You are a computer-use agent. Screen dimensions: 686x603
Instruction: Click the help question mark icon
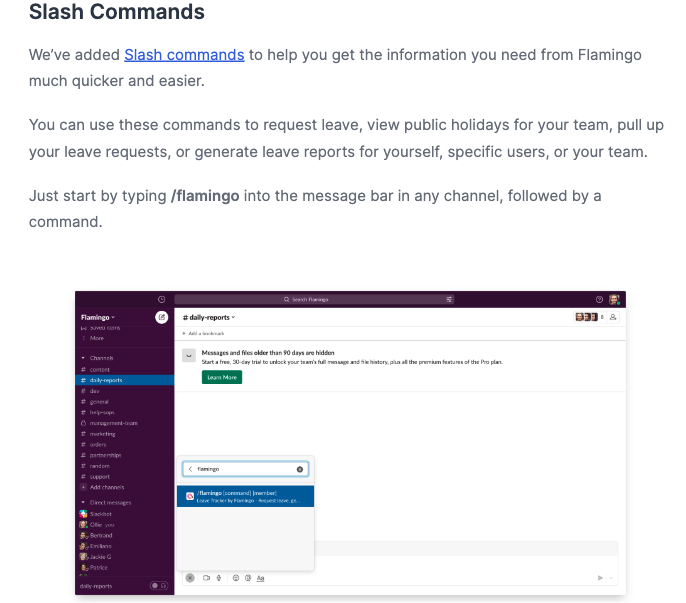click(599, 299)
